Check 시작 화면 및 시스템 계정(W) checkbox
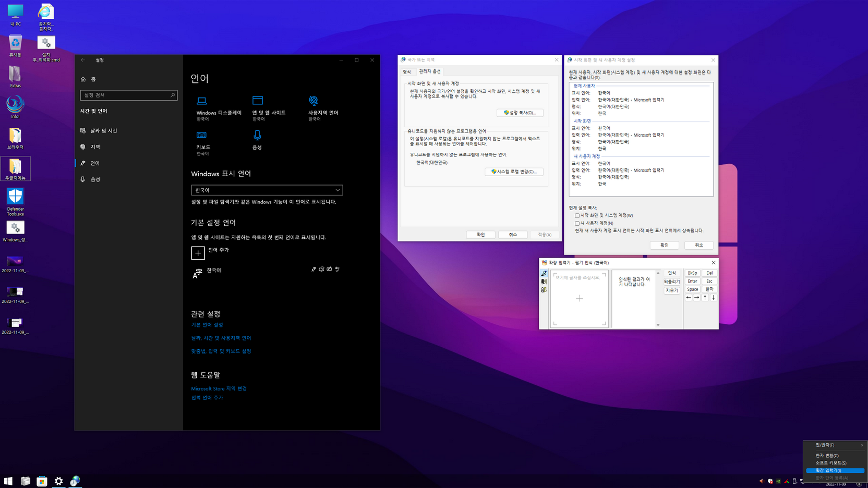The width and height of the screenshot is (868, 488). click(577, 215)
